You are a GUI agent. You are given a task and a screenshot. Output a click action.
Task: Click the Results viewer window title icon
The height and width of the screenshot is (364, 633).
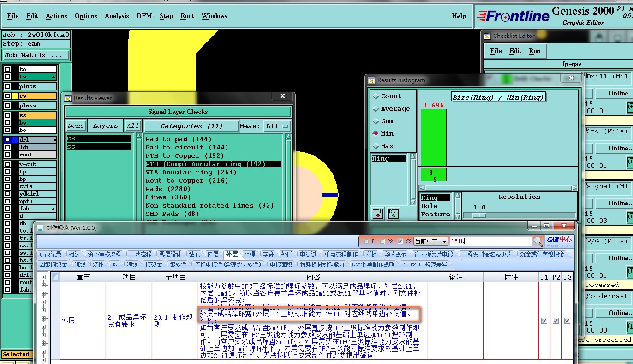68,98
